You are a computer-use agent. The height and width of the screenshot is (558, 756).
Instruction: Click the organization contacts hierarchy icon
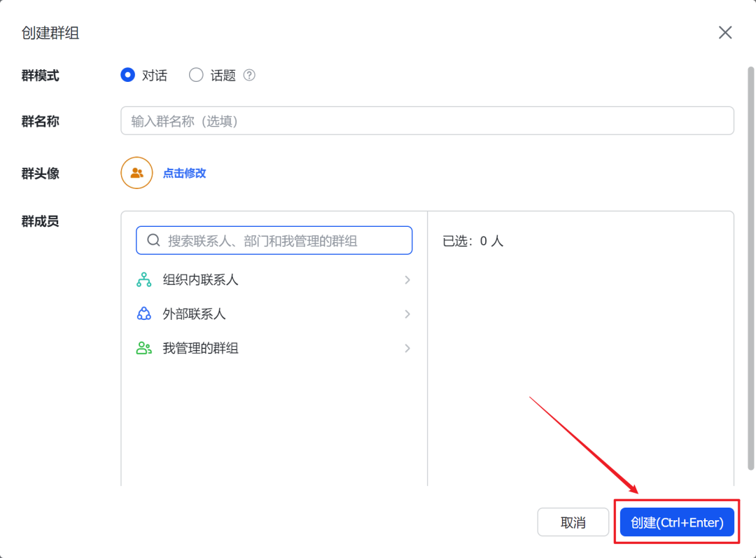click(x=143, y=280)
